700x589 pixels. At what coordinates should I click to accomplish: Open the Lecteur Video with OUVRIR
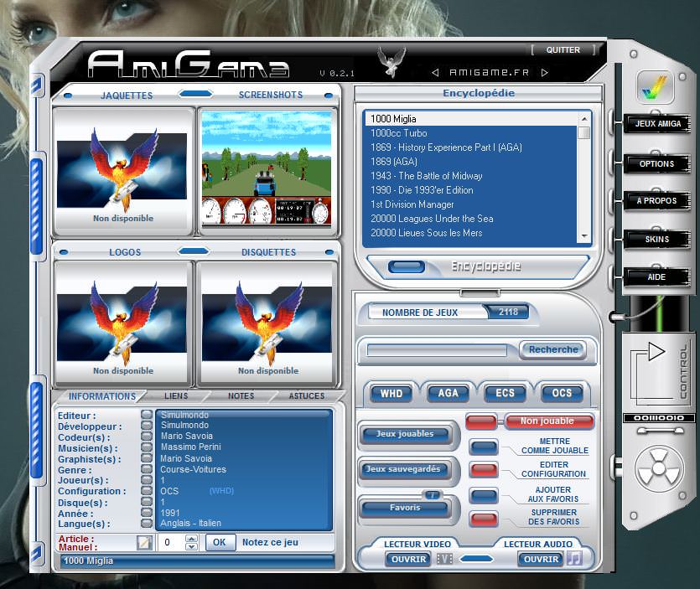click(408, 559)
